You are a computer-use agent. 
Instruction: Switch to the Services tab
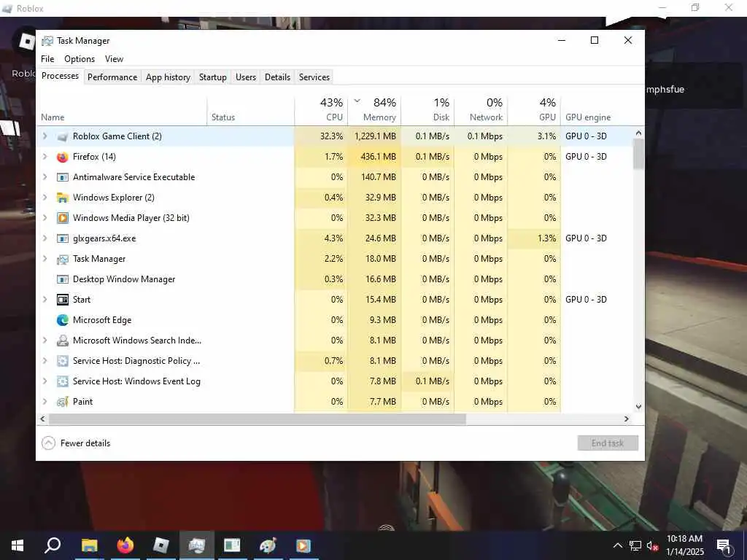coord(314,77)
